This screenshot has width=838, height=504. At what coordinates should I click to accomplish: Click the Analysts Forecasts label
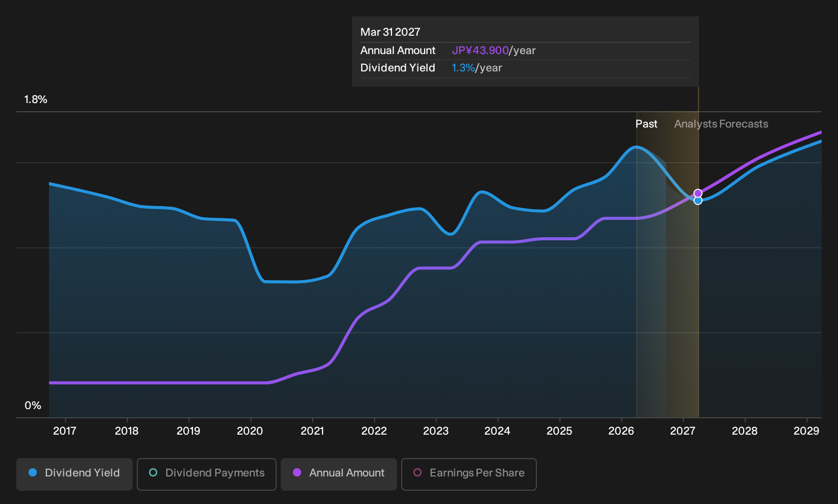[x=721, y=124]
